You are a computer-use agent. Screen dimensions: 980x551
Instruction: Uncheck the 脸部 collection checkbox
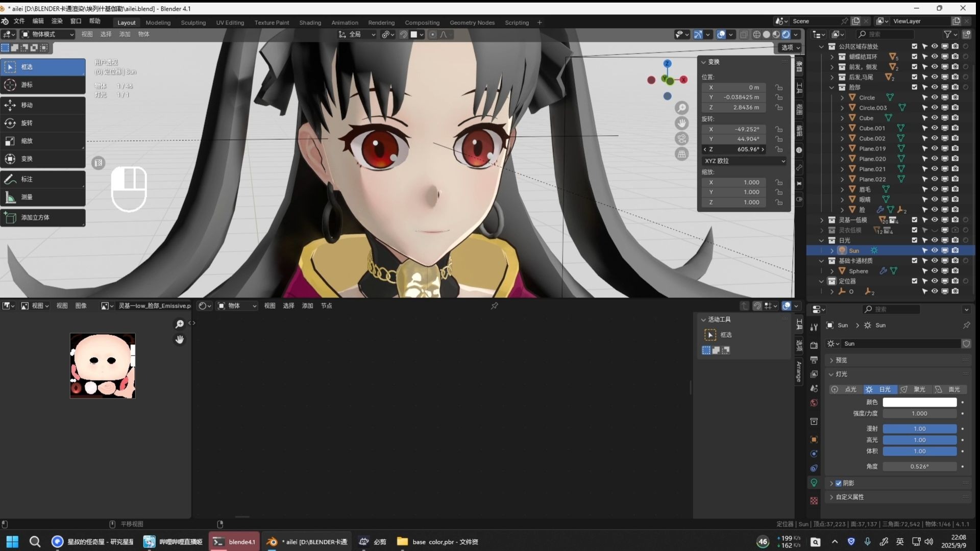pyautogui.click(x=915, y=87)
